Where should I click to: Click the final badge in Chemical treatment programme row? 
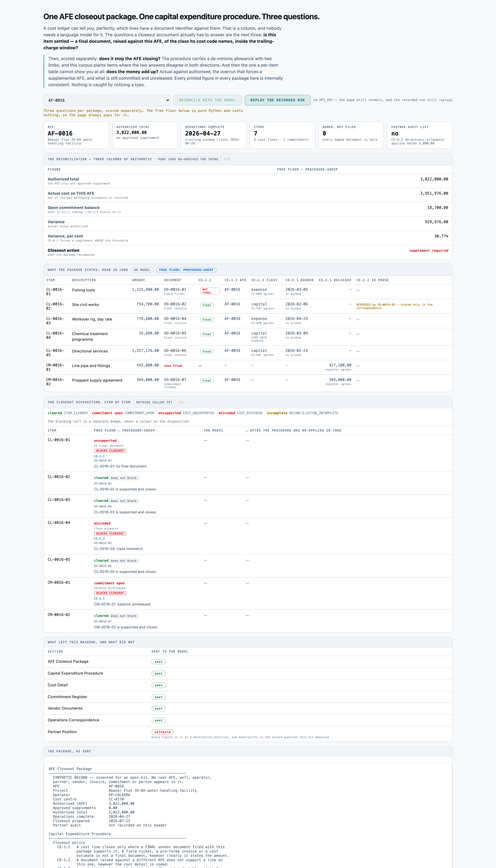207,334
